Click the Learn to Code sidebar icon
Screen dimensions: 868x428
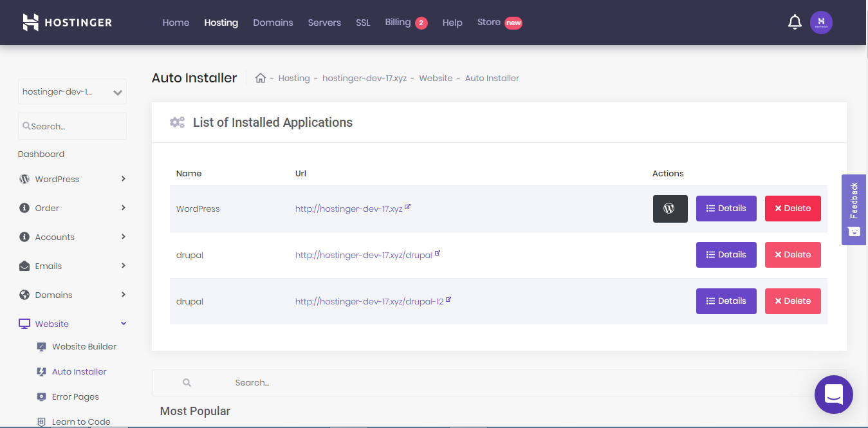[x=42, y=422]
